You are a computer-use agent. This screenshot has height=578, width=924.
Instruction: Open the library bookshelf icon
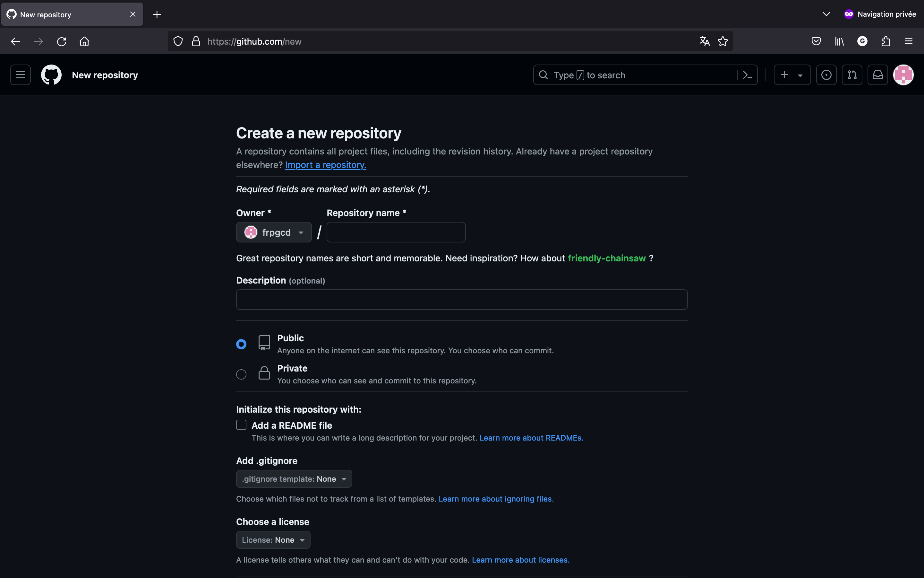coord(839,41)
